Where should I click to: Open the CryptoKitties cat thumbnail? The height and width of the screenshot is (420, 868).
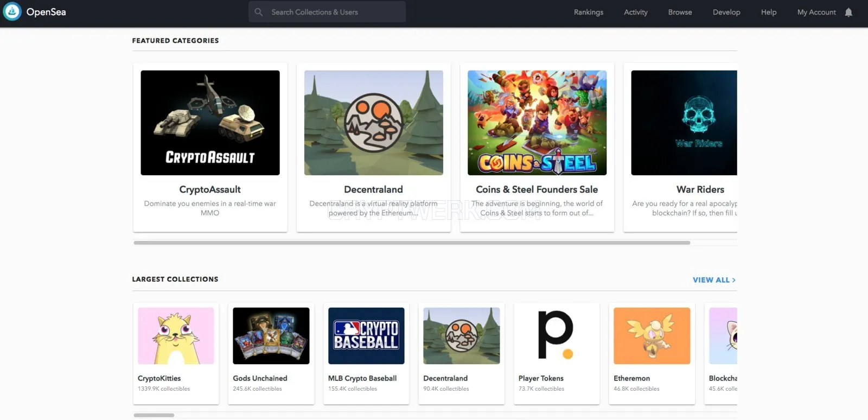tap(176, 336)
